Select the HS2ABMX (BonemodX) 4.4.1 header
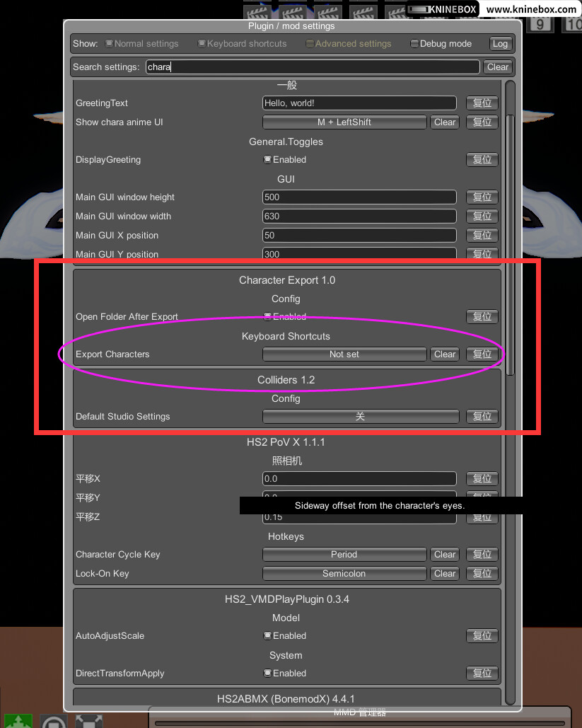The height and width of the screenshot is (728, 582). tap(286, 699)
